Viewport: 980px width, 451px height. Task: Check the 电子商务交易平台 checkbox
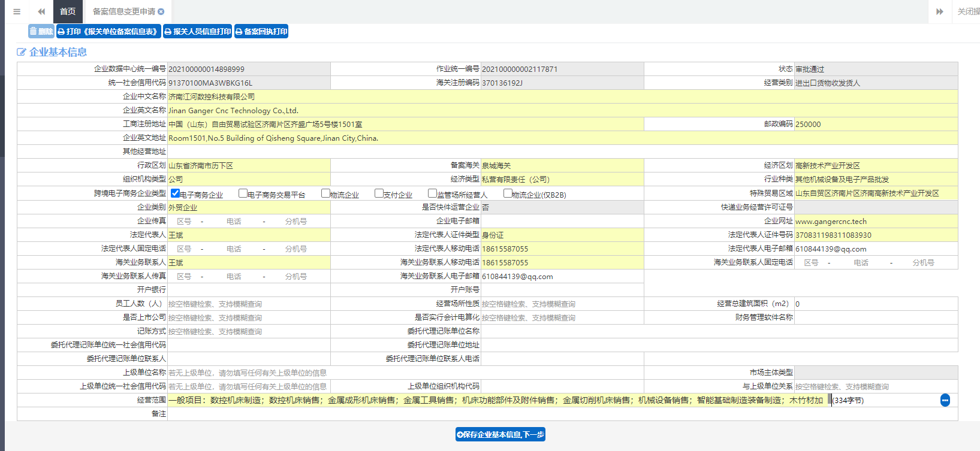point(243,193)
